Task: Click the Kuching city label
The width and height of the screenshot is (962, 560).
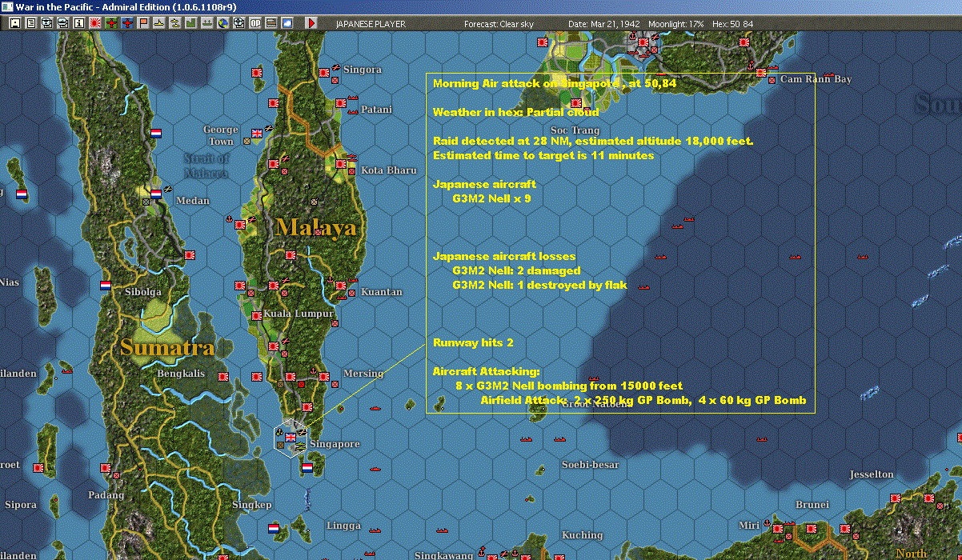Action: click(x=582, y=535)
